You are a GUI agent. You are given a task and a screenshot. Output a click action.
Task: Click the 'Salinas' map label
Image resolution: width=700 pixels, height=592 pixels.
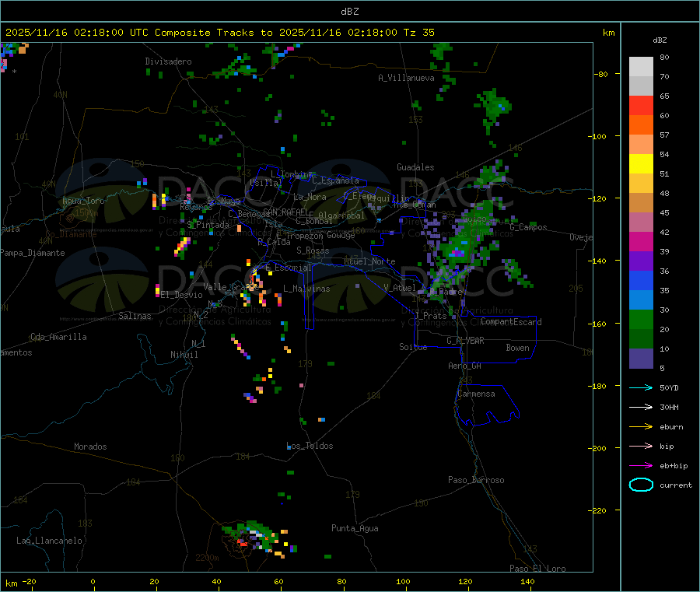coord(135,316)
